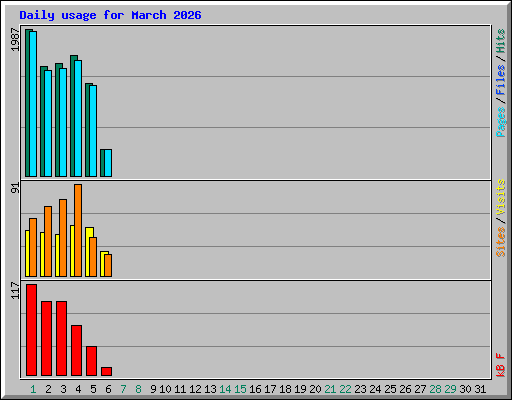Click day label 27 on x-axis
The image size is (512, 400).
[420, 389]
